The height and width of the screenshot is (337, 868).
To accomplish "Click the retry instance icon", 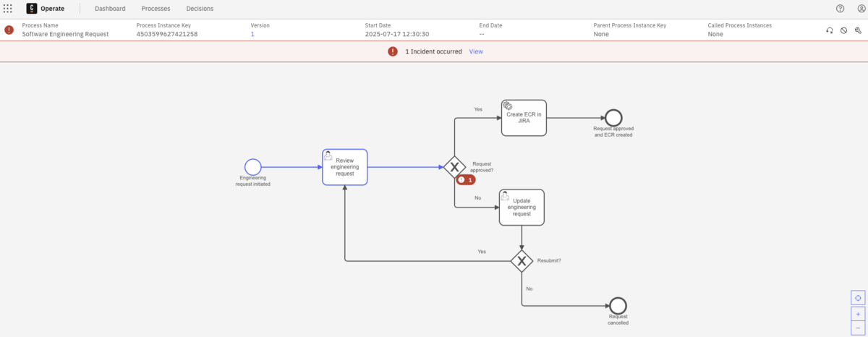I will [829, 30].
